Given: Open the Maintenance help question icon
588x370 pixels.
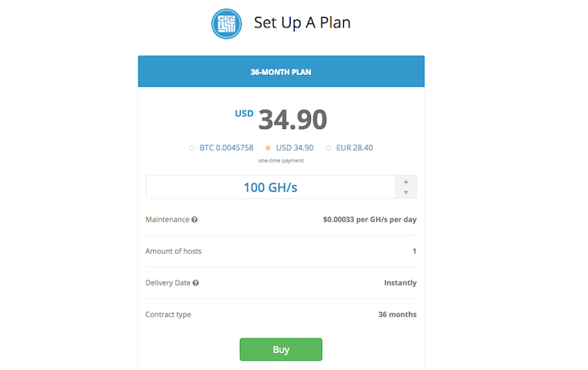Looking at the screenshot, I should (194, 220).
